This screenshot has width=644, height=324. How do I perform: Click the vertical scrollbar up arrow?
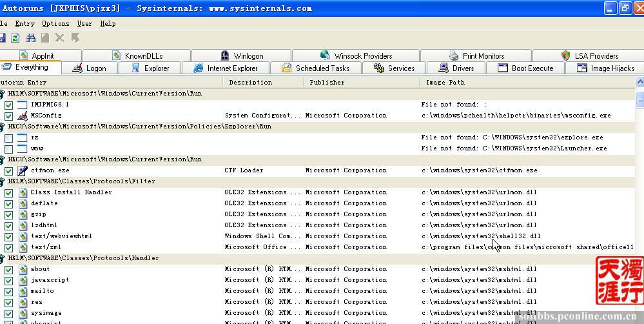(639, 83)
